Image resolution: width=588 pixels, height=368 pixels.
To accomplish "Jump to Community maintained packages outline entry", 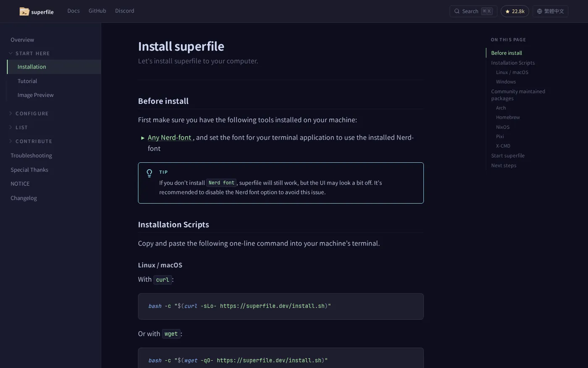I will click(x=518, y=95).
